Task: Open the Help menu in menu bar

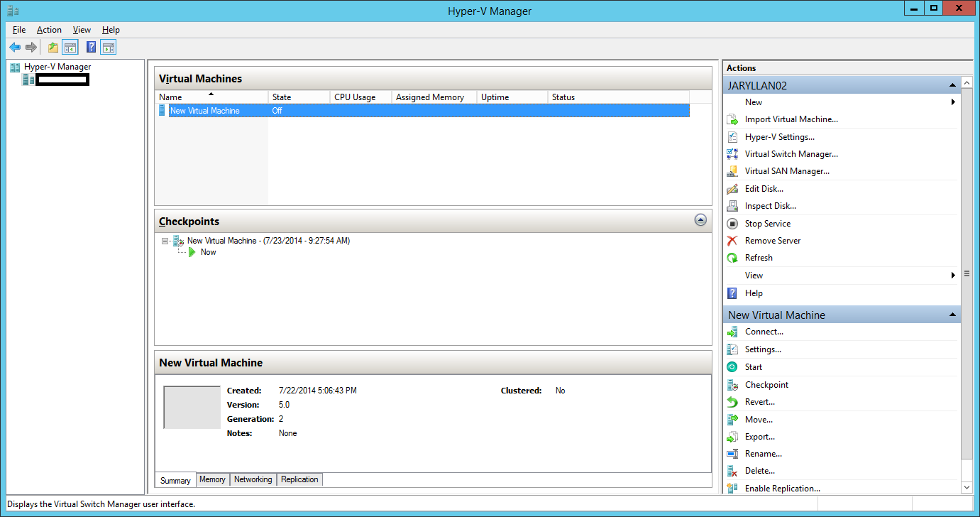Action: pos(111,30)
